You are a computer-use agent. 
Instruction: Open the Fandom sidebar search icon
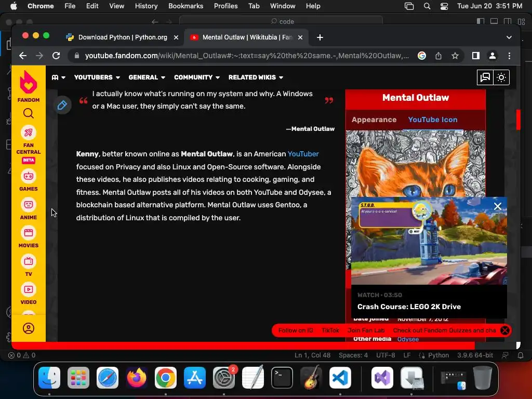[29, 113]
